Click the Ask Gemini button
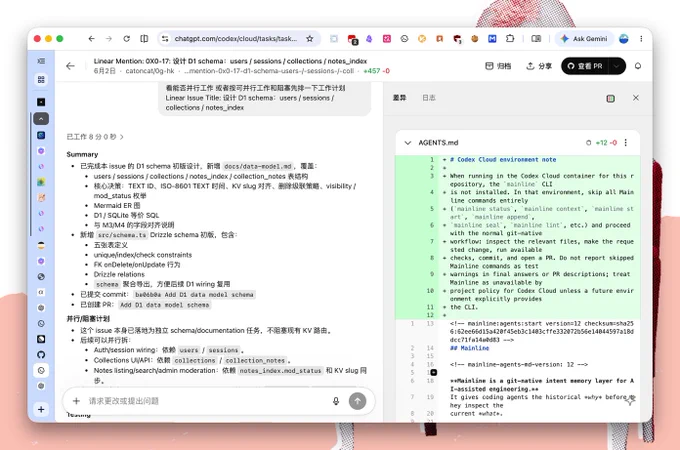Image resolution: width=680 pixels, height=450 pixels. [585, 39]
